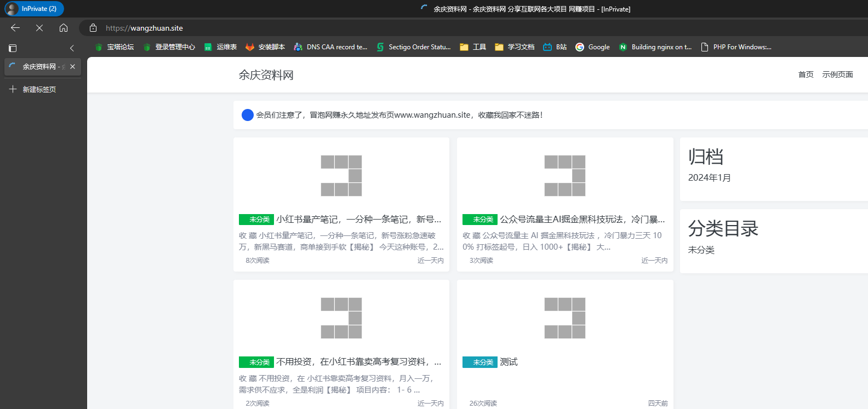The image size is (868, 409).
Task: Open the 公众号流量主AI post thumbnail
Action: 565,176
